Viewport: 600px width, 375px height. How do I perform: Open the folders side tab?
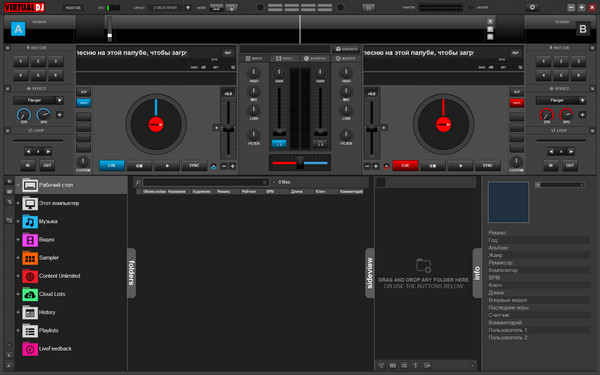pyautogui.click(x=131, y=273)
